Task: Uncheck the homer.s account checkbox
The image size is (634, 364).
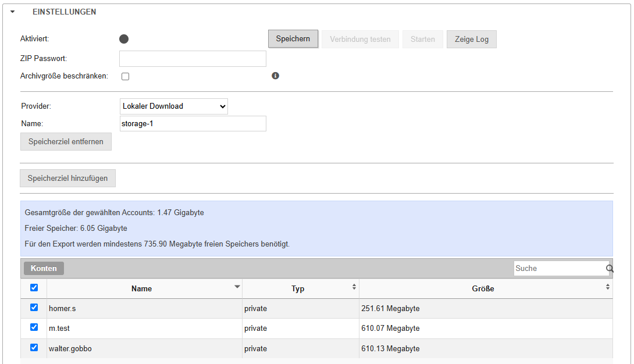Action: [x=34, y=308]
